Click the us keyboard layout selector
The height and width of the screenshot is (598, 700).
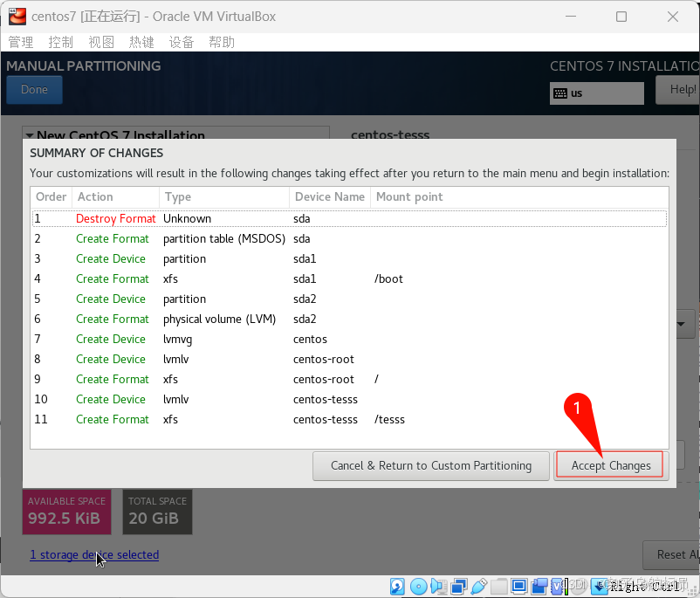pyautogui.click(x=596, y=93)
